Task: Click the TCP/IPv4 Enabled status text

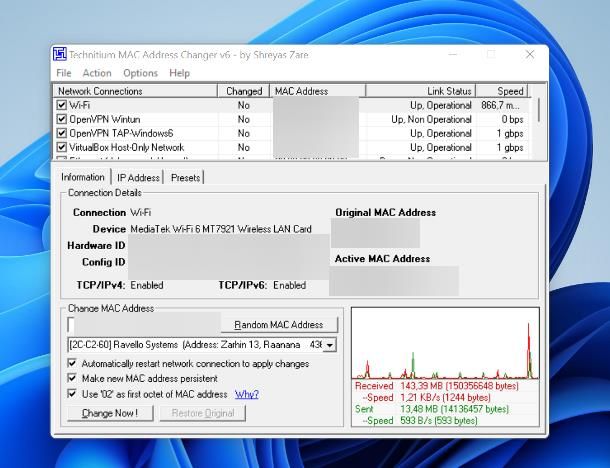Action: pyautogui.click(x=147, y=285)
